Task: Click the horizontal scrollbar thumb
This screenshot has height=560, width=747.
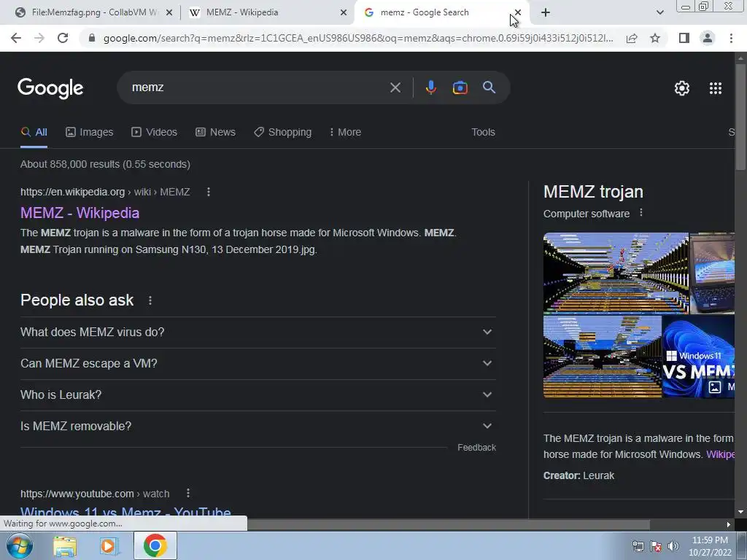Action: click(x=448, y=524)
